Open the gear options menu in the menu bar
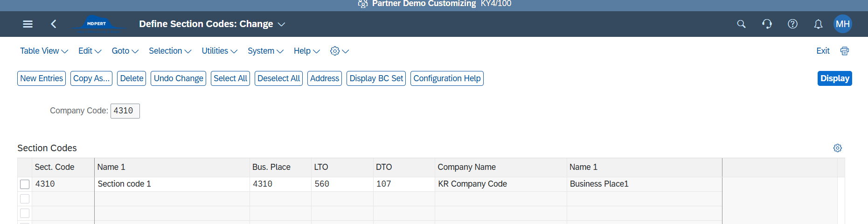Viewport: 868px width, 224px height. point(339,51)
